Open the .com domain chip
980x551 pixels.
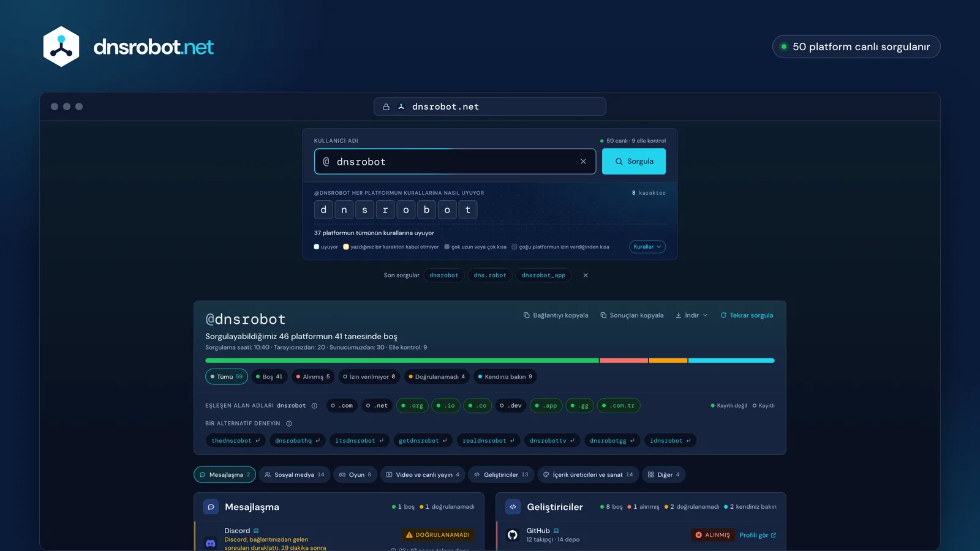pos(342,406)
